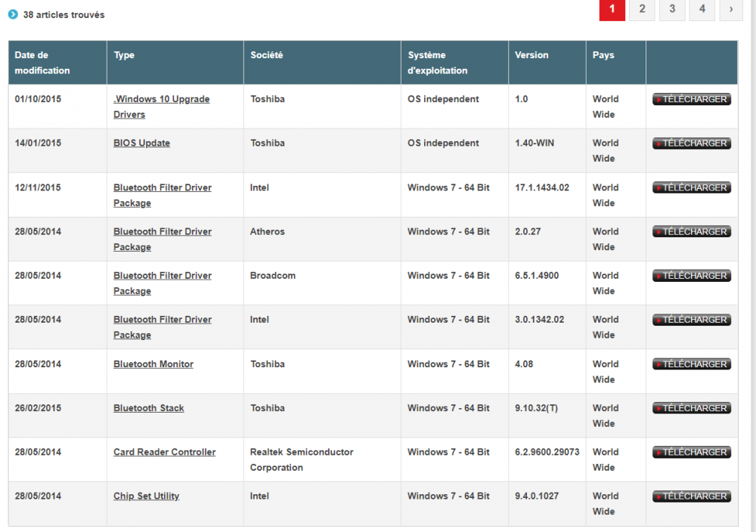Open the Windows 10 Upgrade Drivers link

click(162, 107)
